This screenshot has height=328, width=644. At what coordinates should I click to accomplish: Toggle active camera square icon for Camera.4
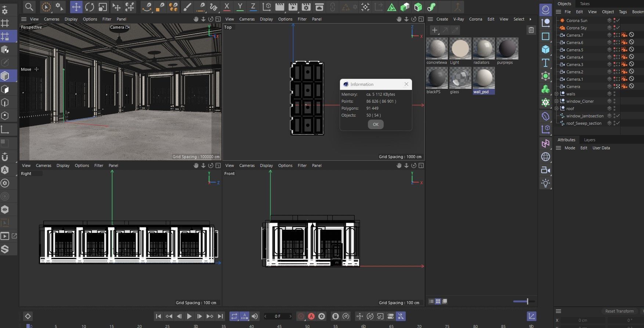[x=618, y=57]
